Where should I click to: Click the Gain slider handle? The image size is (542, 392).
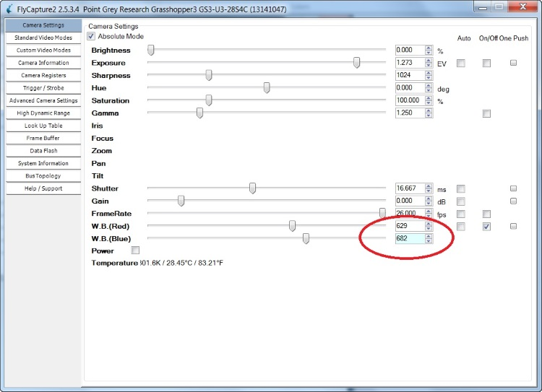coord(181,201)
